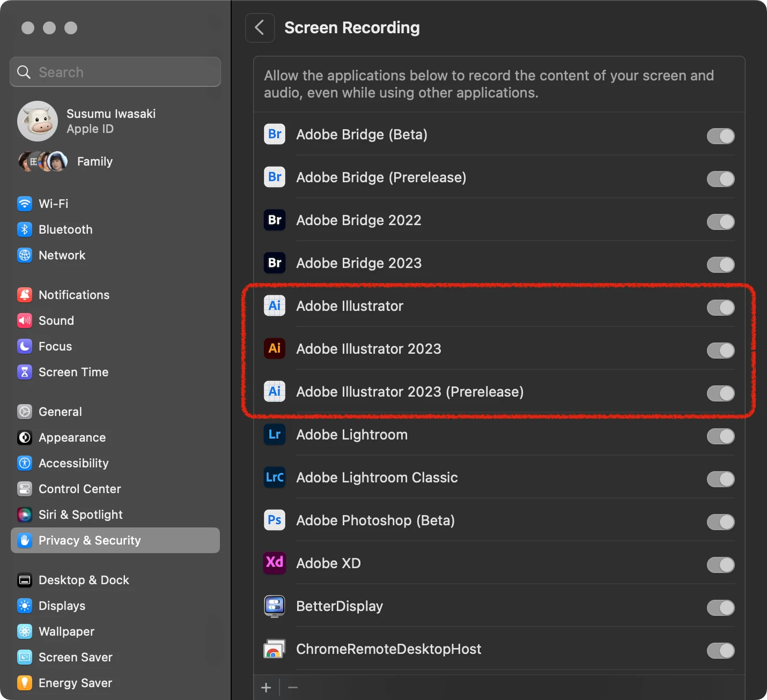Click the Adobe Photoshop (Beta) Ps icon
This screenshot has height=700, width=767.
275,520
